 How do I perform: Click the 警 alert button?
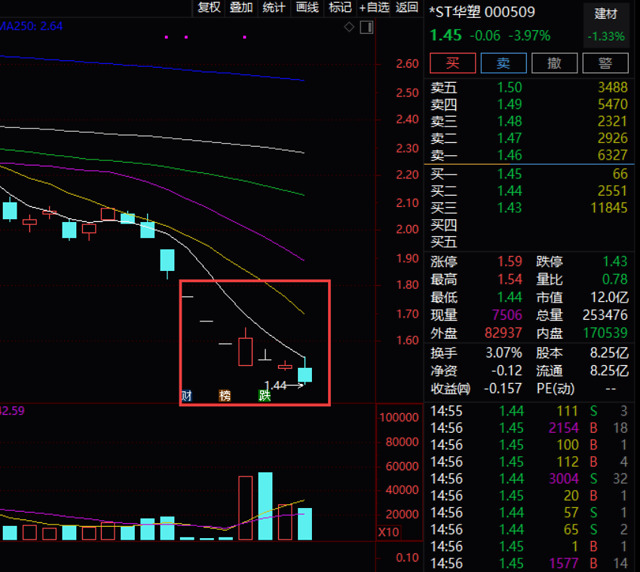point(605,63)
